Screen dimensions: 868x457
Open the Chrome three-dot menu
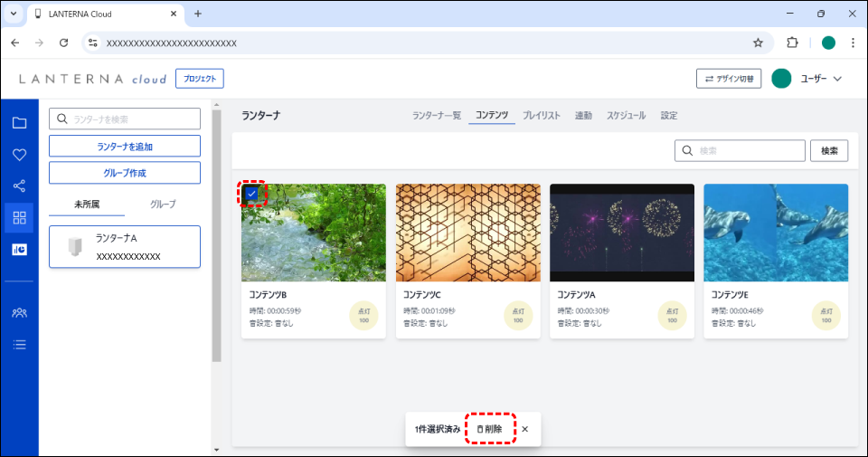click(x=853, y=43)
